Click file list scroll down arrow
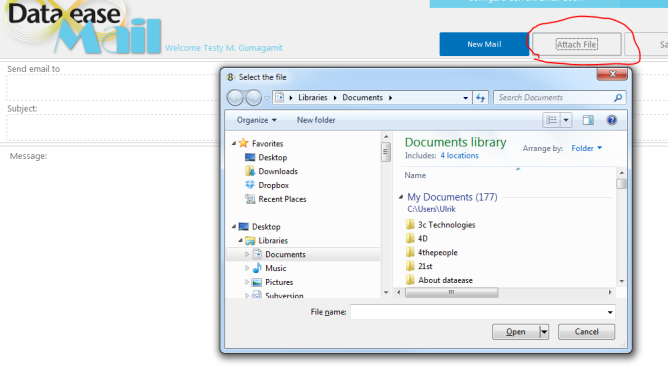 622,281
